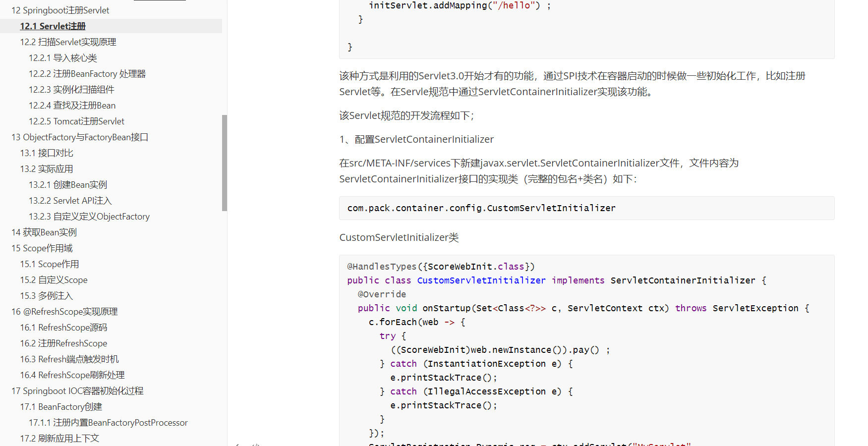Select "15.2 自定义Scope"

[54, 279]
